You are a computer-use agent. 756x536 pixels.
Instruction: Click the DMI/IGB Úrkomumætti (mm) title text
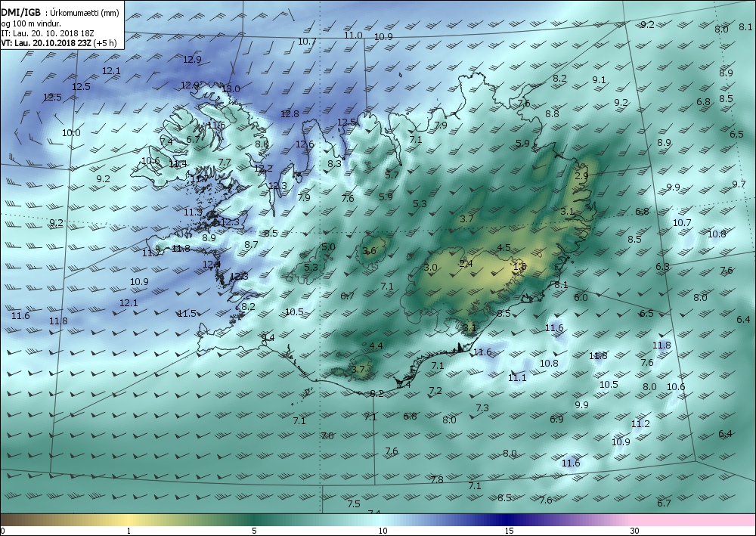[x=60, y=13]
